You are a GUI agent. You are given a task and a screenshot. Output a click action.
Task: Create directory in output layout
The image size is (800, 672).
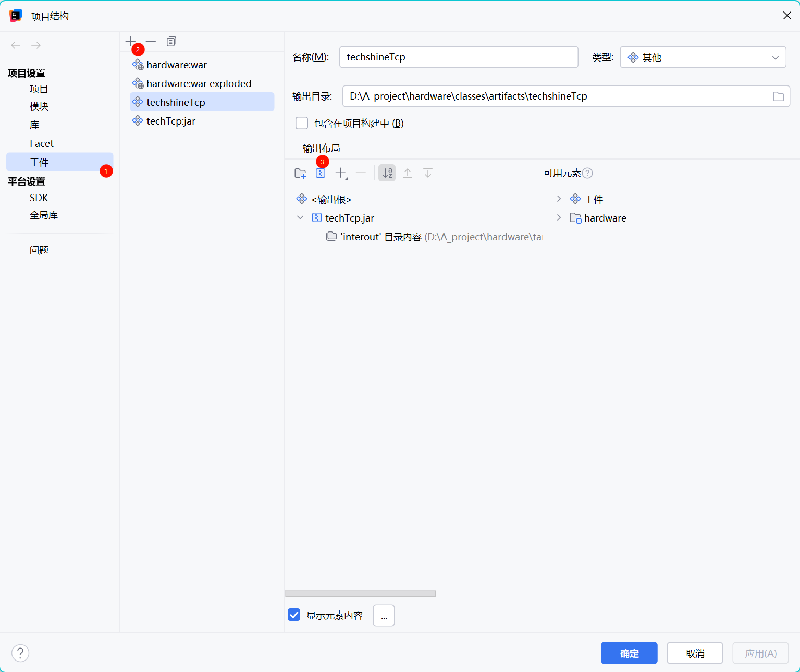(300, 173)
